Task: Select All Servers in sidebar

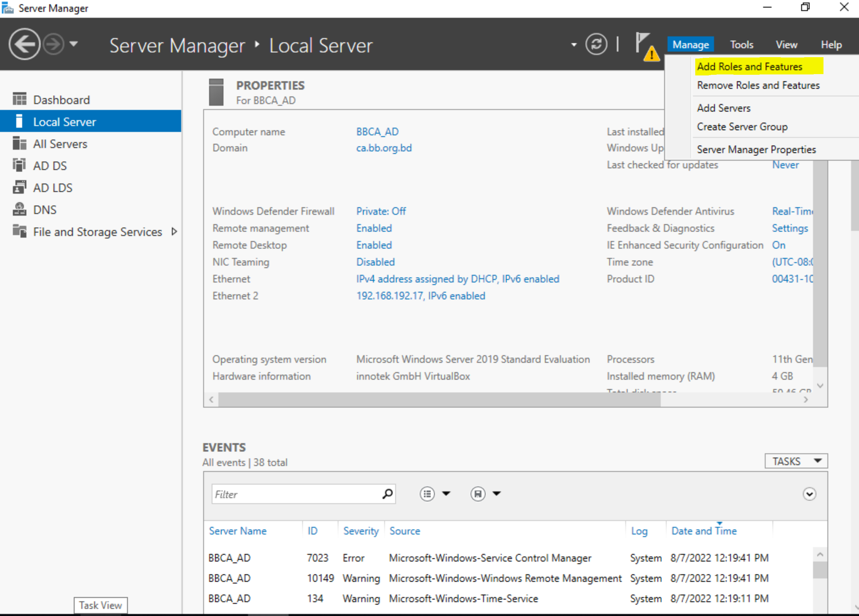Action: [x=60, y=143]
